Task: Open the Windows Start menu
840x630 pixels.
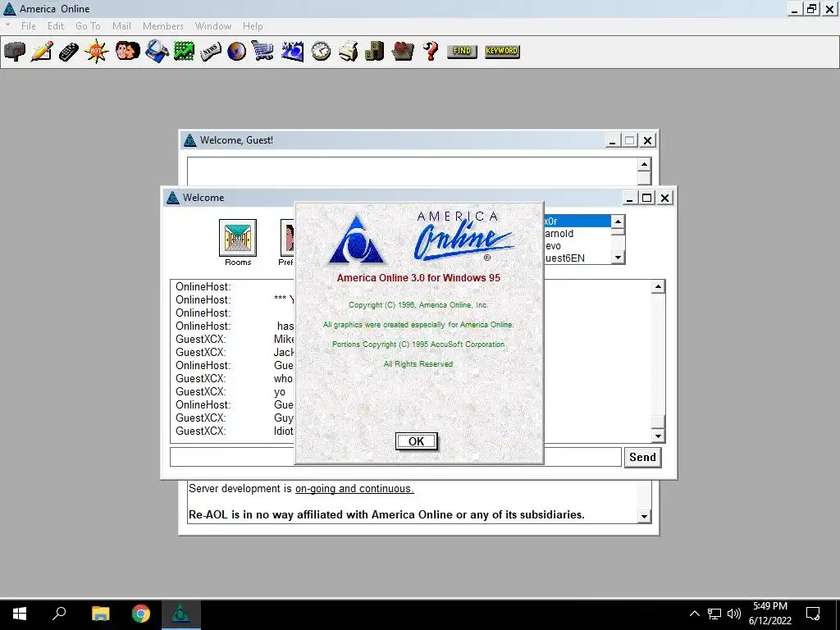Action: click(20, 614)
